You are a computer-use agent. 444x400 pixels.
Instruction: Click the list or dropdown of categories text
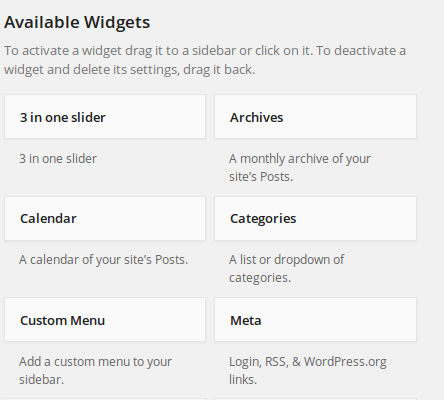tap(287, 269)
